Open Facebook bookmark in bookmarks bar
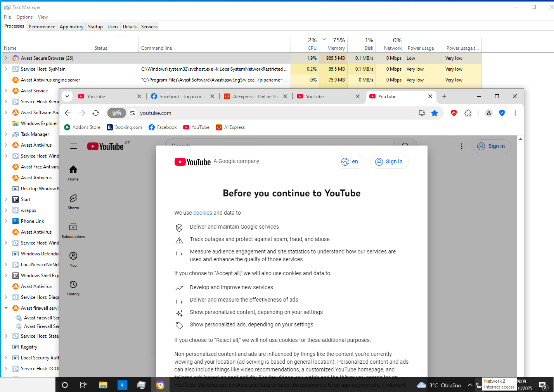The width and height of the screenshot is (554, 392). [163, 127]
